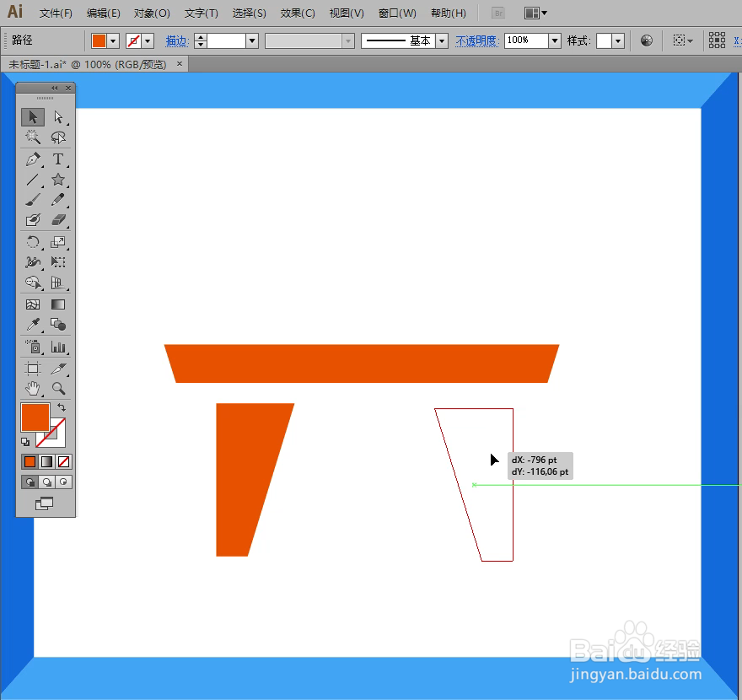Open the variable width profile dropdown
Screen dimensions: 742x700
tap(348, 41)
